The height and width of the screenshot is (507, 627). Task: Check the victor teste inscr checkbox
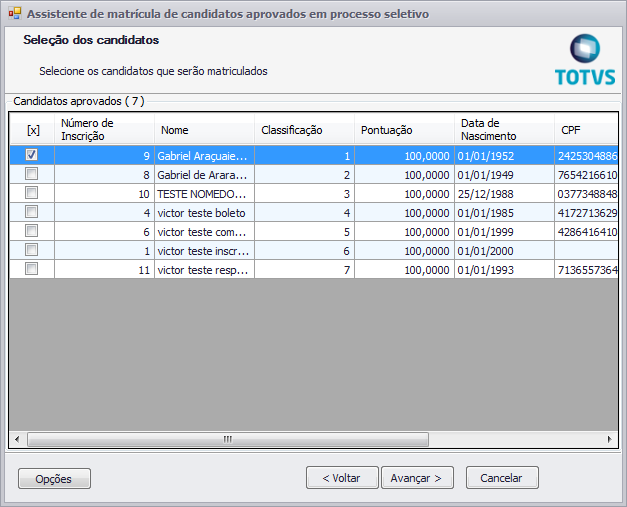point(32,250)
